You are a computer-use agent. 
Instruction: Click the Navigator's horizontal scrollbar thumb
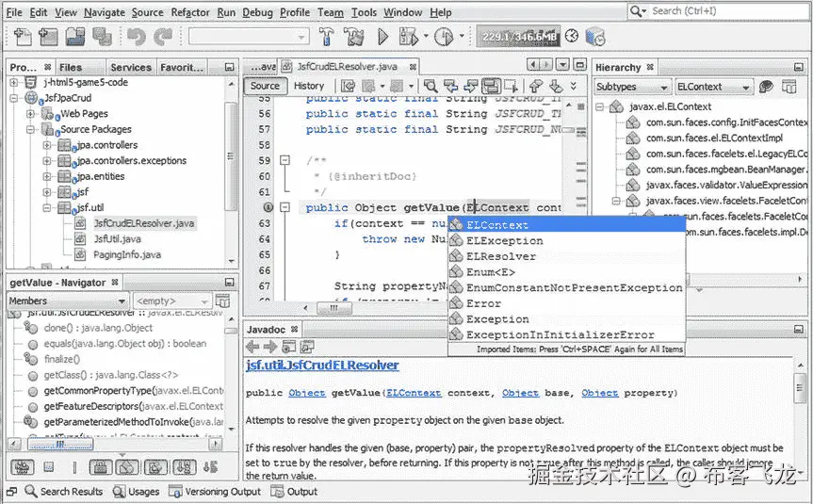tap(60, 445)
